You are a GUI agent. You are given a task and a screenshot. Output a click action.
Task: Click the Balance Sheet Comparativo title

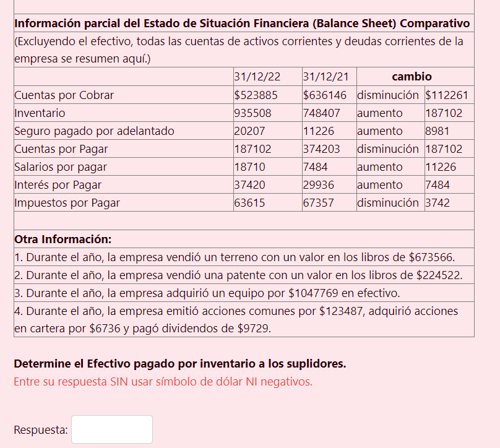point(241,24)
